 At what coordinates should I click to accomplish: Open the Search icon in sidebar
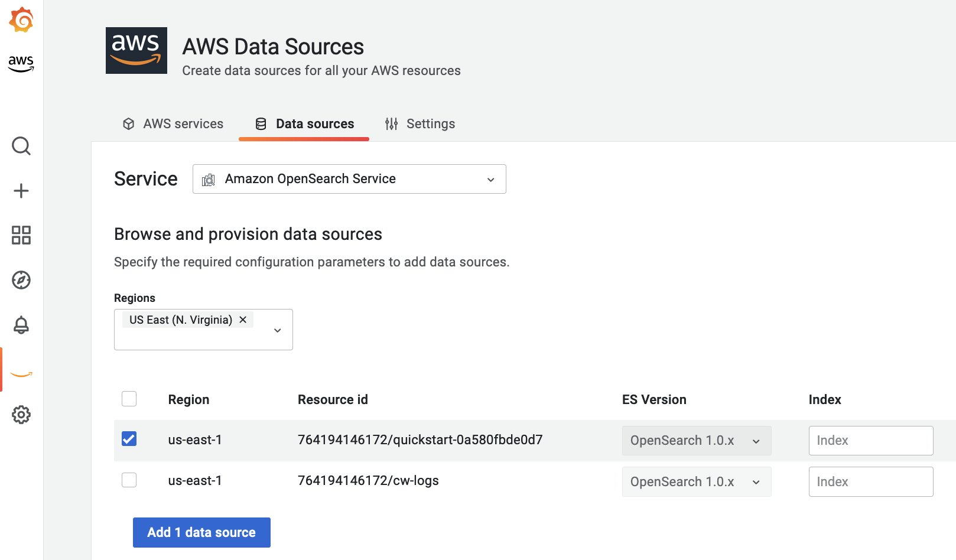point(21,146)
